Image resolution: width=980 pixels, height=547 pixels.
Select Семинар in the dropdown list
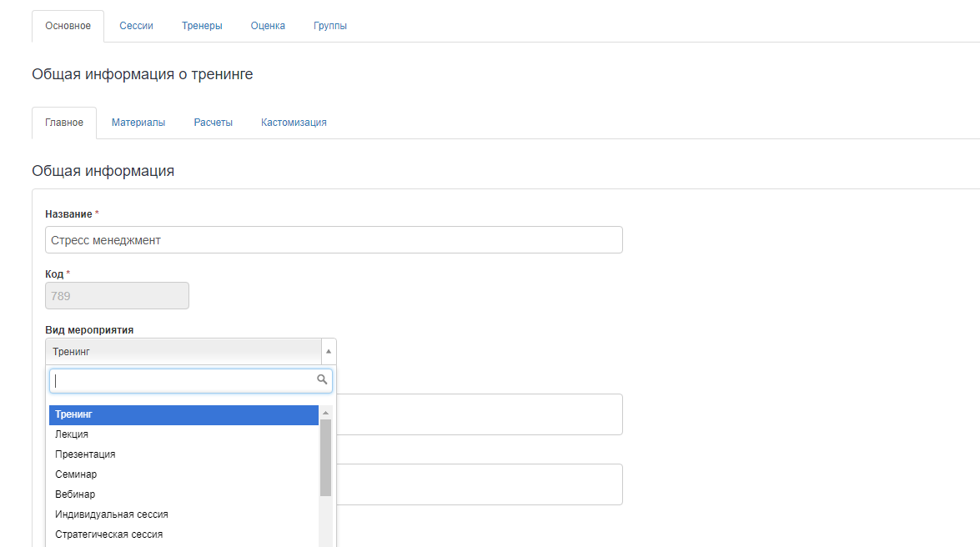click(183, 474)
